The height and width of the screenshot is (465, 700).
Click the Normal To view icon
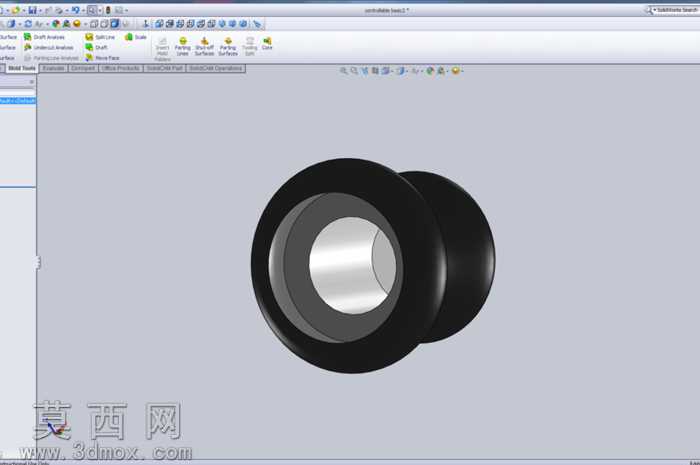click(146, 24)
